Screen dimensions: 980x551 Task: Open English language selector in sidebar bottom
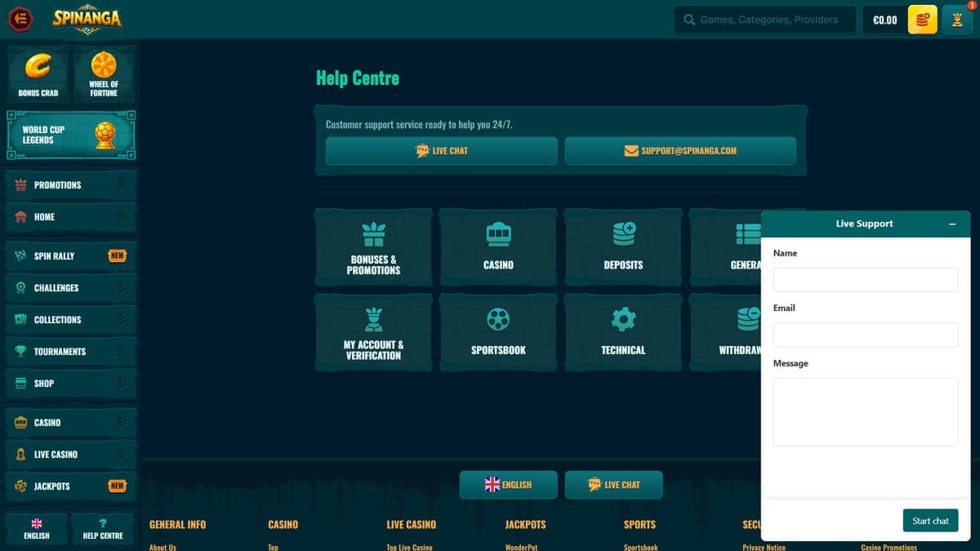tap(37, 529)
